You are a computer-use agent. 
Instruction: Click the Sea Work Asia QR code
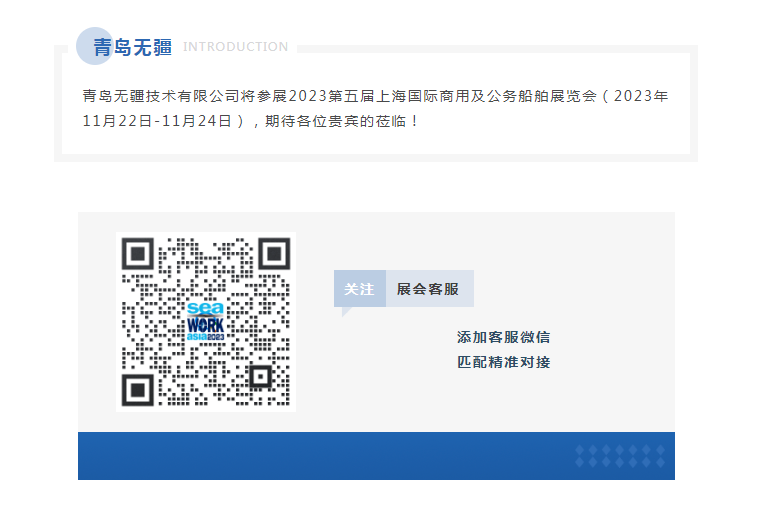point(206,322)
